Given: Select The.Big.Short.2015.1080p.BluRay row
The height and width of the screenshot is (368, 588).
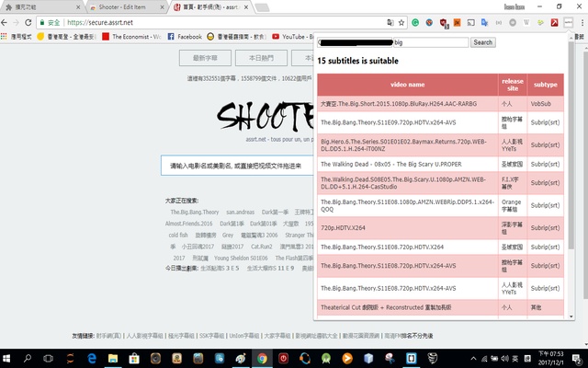Looking at the screenshot, I should point(441,104).
